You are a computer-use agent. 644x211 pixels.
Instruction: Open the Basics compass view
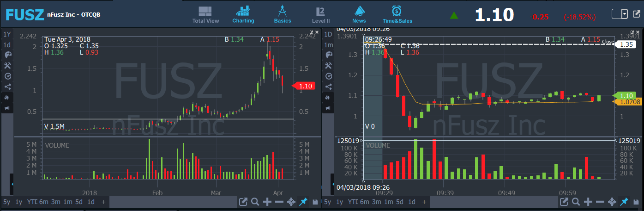[283, 15]
